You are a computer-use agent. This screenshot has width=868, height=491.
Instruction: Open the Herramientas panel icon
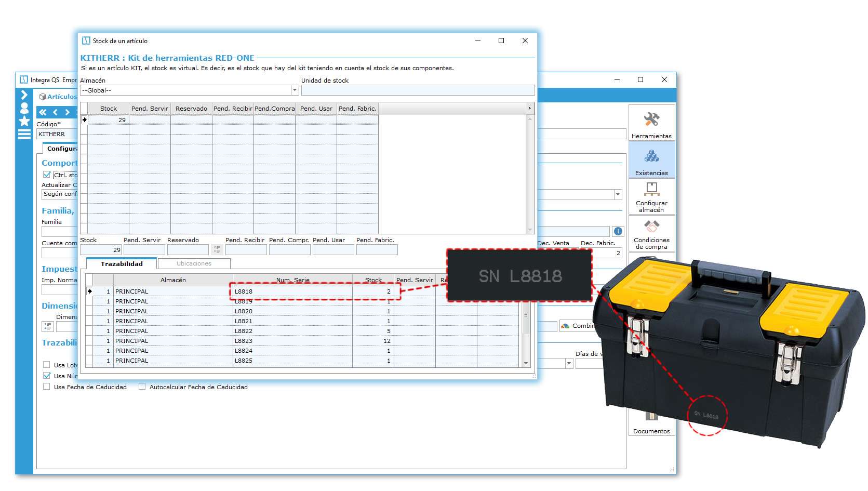click(651, 122)
